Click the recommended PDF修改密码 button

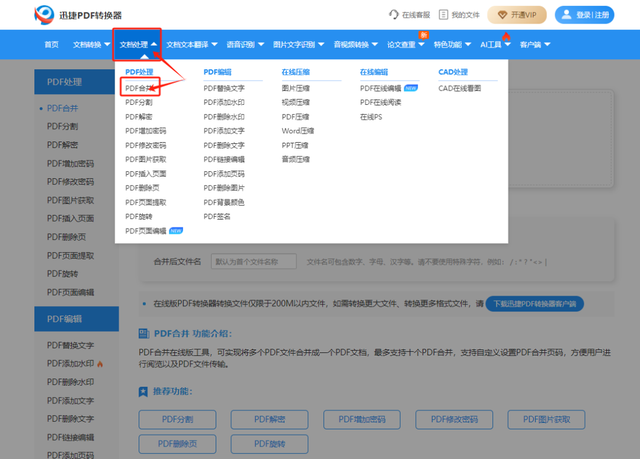click(454, 419)
